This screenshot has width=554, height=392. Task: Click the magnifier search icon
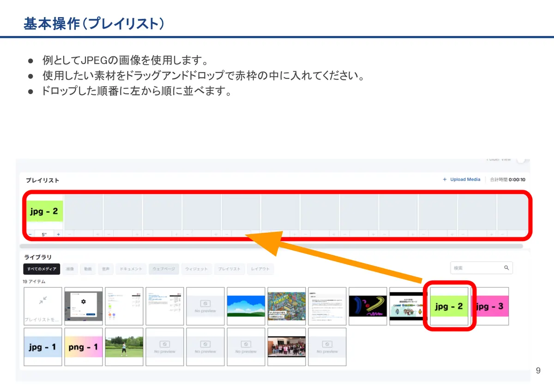coord(506,268)
